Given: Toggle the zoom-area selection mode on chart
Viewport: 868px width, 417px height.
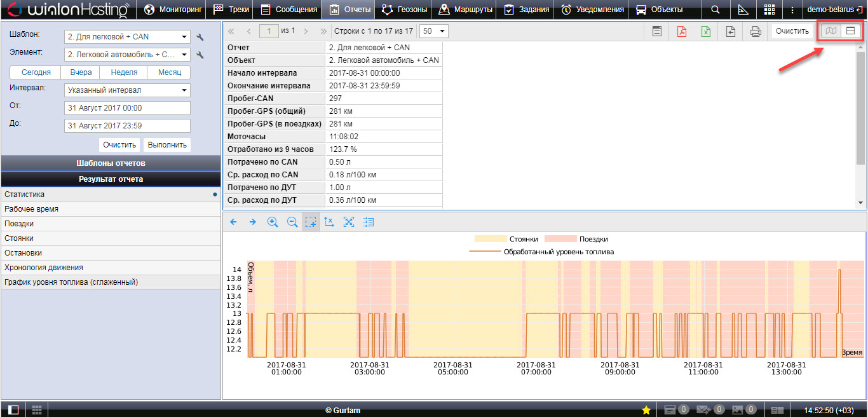Looking at the screenshot, I should coord(311,222).
